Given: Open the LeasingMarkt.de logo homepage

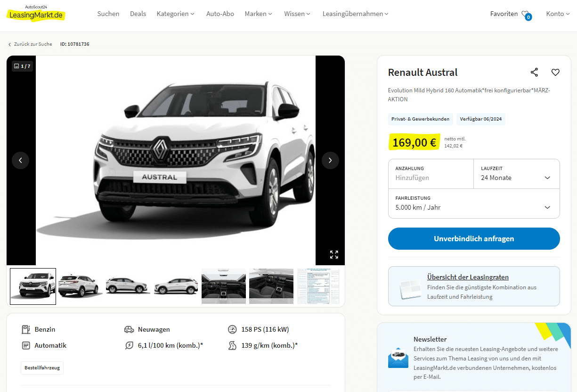Looking at the screenshot, I should [36, 13].
